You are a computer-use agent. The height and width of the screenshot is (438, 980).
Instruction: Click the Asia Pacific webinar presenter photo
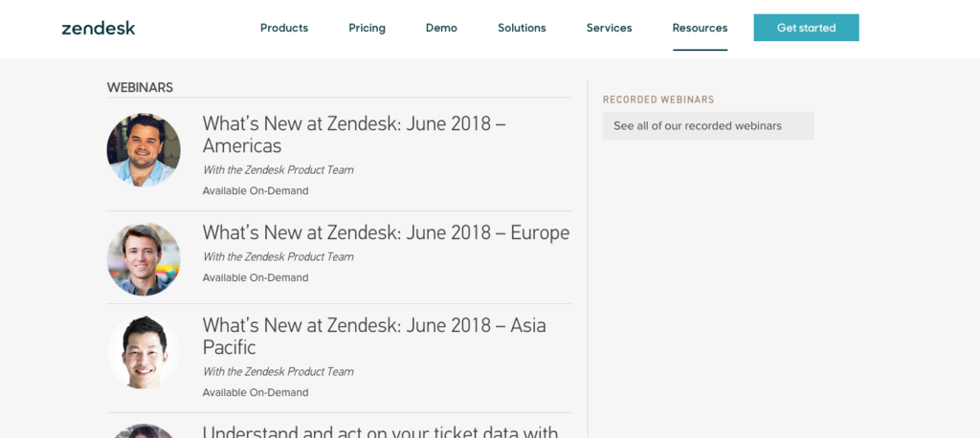[144, 351]
